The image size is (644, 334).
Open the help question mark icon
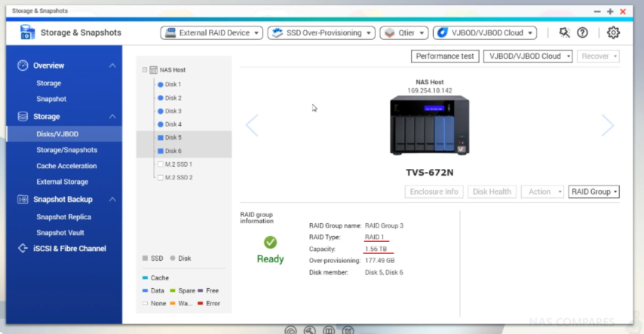coord(582,32)
